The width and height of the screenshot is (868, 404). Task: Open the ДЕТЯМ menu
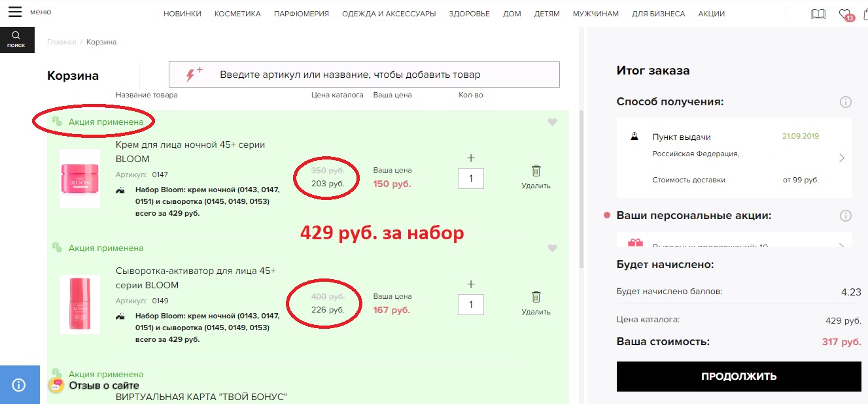tap(547, 14)
